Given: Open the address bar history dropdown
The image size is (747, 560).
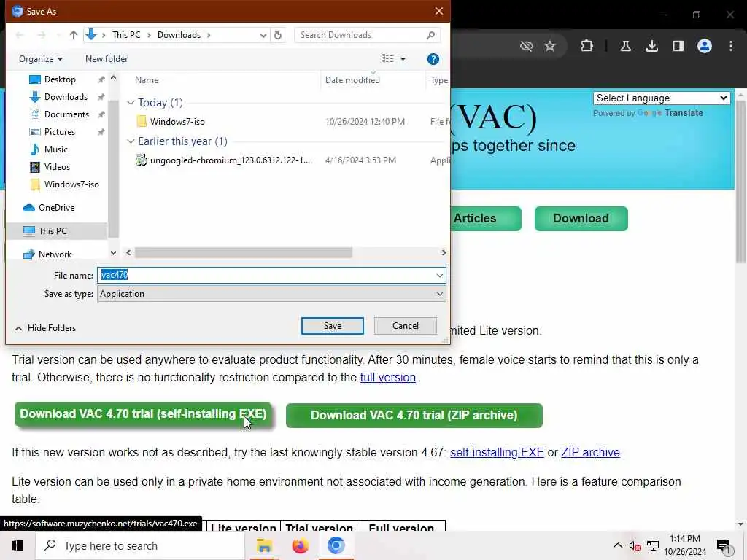Looking at the screenshot, I should point(263,35).
